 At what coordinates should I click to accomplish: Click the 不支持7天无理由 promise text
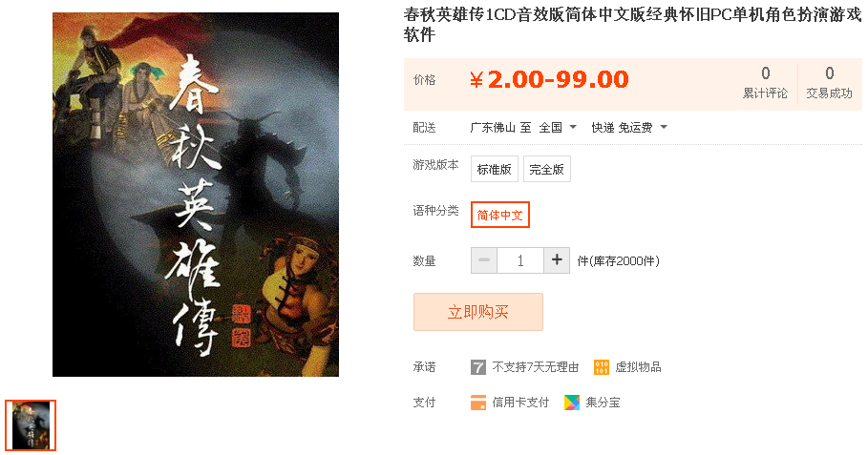(536, 367)
